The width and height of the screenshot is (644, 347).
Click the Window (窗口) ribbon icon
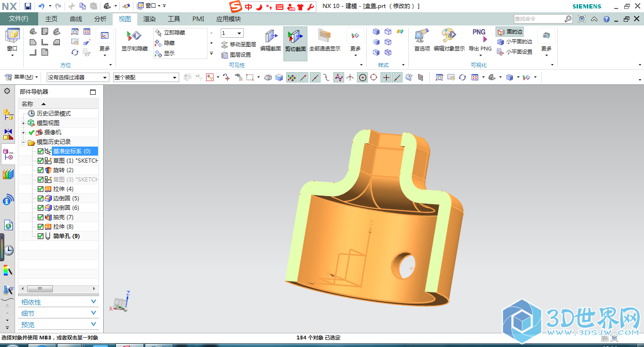tap(12, 40)
